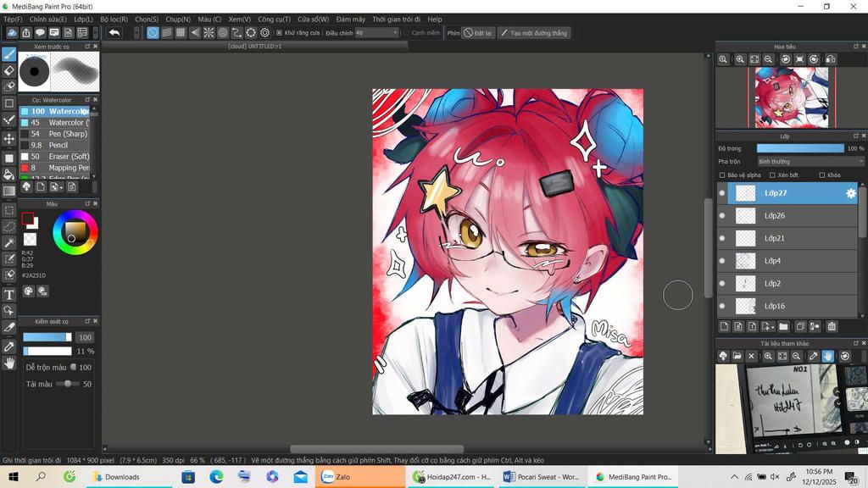The width and height of the screenshot is (868, 488).
Task: Toggle the Khóa lock checkbox
Action: point(821,175)
